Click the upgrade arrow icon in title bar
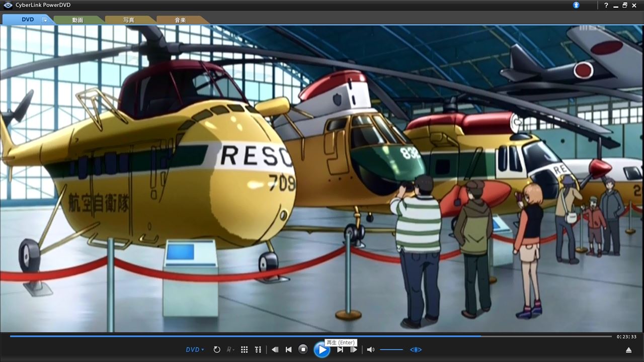This screenshot has width=644, height=362. pyautogui.click(x=576, y=5)
